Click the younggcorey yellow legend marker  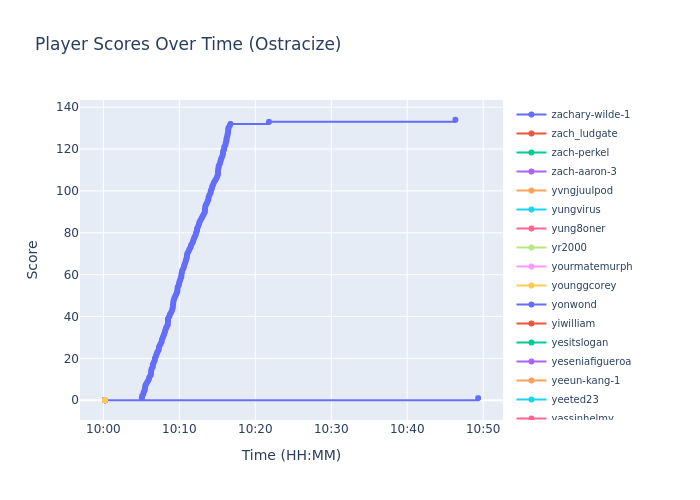tap(531, 286)
